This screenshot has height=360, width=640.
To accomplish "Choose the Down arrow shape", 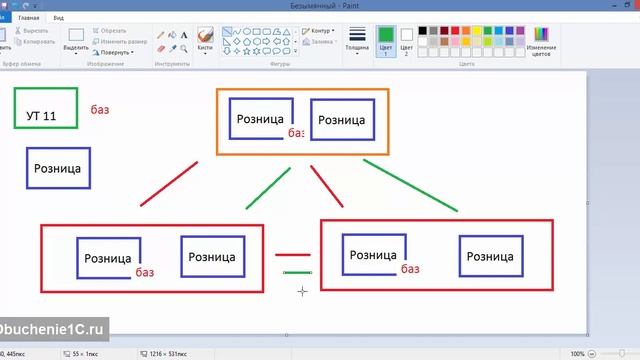I will [x=227, y=51].
